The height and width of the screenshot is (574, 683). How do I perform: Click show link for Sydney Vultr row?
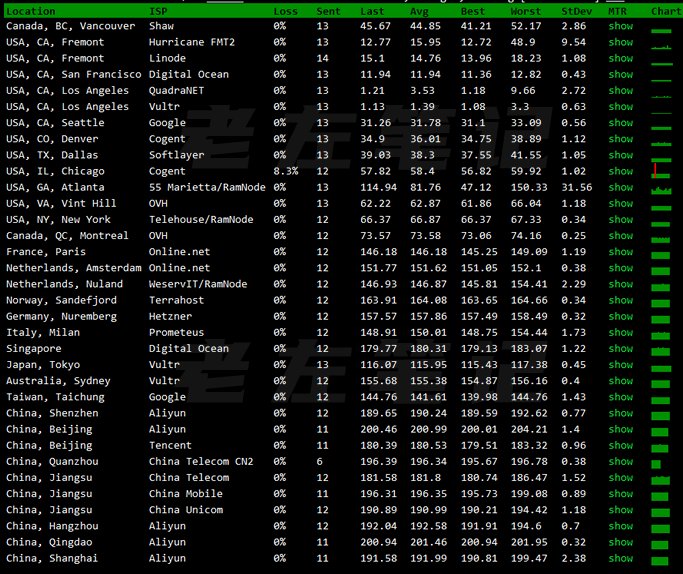pyautogui.click(x=620, y=381)
